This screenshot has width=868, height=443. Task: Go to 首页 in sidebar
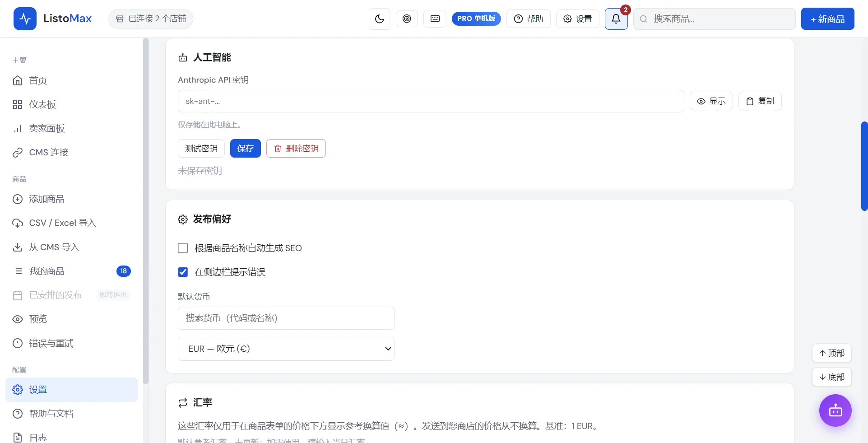click(x=71, y=80)
